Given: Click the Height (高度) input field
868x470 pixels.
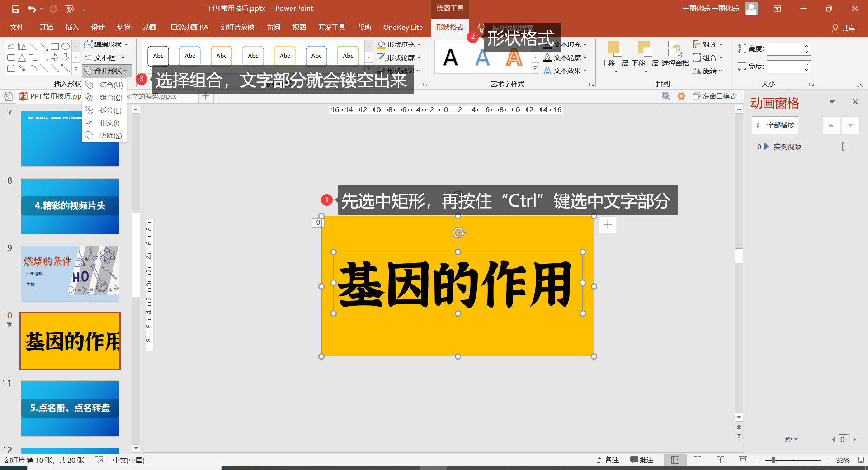Looking at the screenshot, I should pyautogui.click(x=789, y=49).
